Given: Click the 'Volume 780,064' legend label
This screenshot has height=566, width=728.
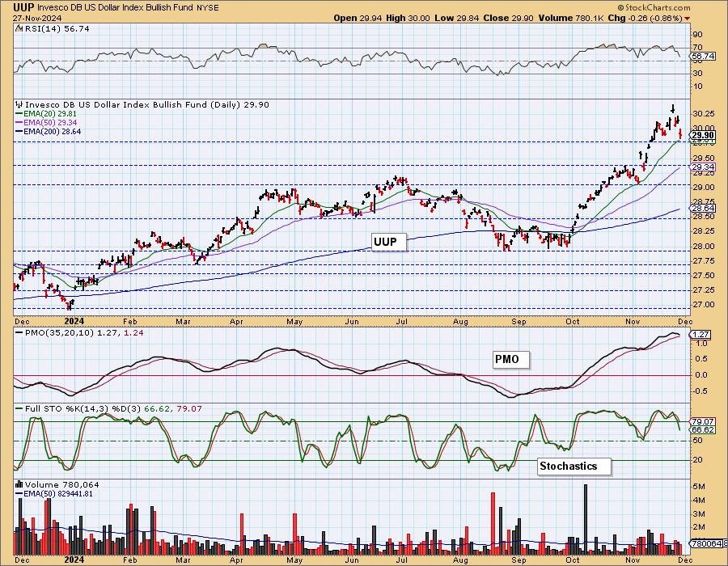Looking at the screenshot, I should [x=57, y=484].
